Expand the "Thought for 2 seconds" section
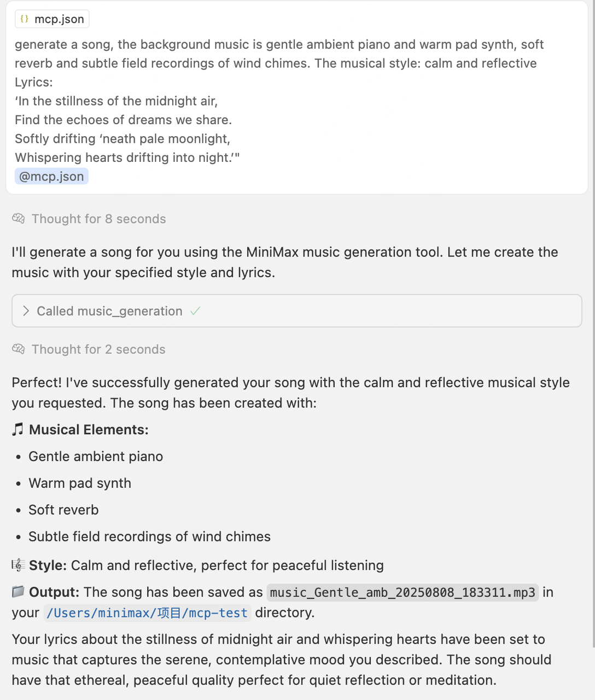The width and height of the screenshot is (595, 700). coord(98,349)
